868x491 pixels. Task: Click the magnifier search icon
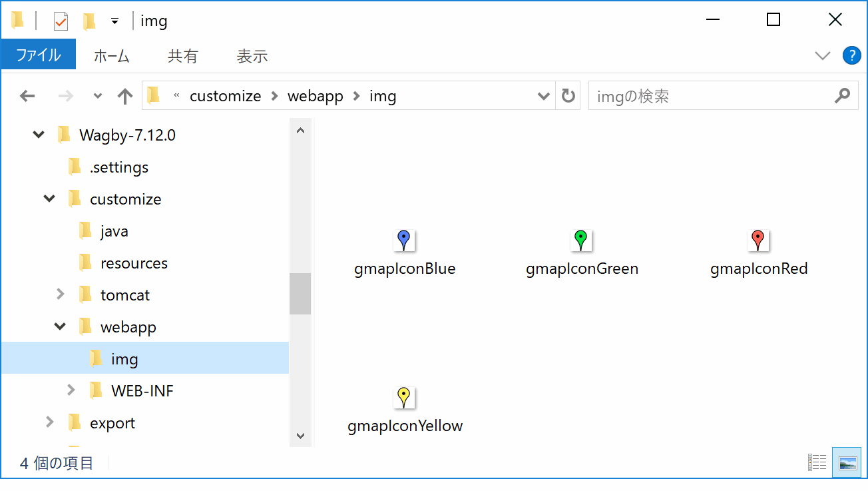pyautogui.click(x=842, y=95)
